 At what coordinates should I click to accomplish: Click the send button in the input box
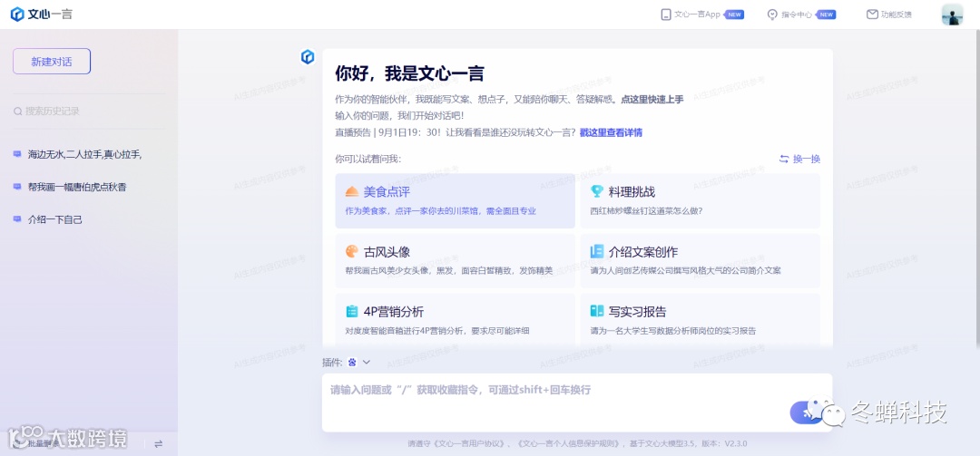pos(805,412)
